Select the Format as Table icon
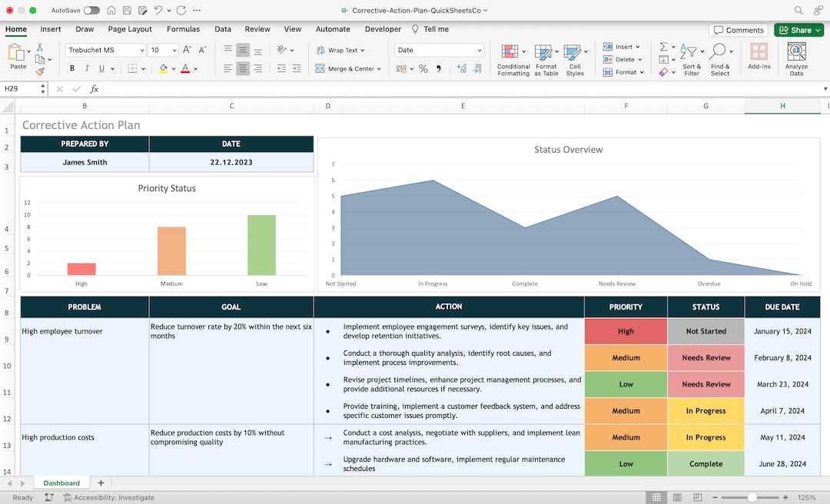Image resolution: width=830 pixels, height=504 pixels. coord(546,58)
